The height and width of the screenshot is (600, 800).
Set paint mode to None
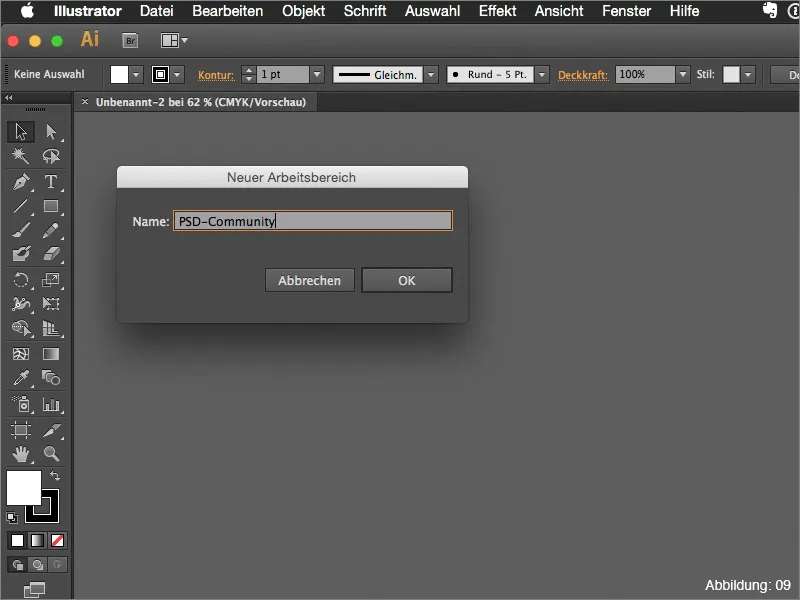[x=57, y=540]
